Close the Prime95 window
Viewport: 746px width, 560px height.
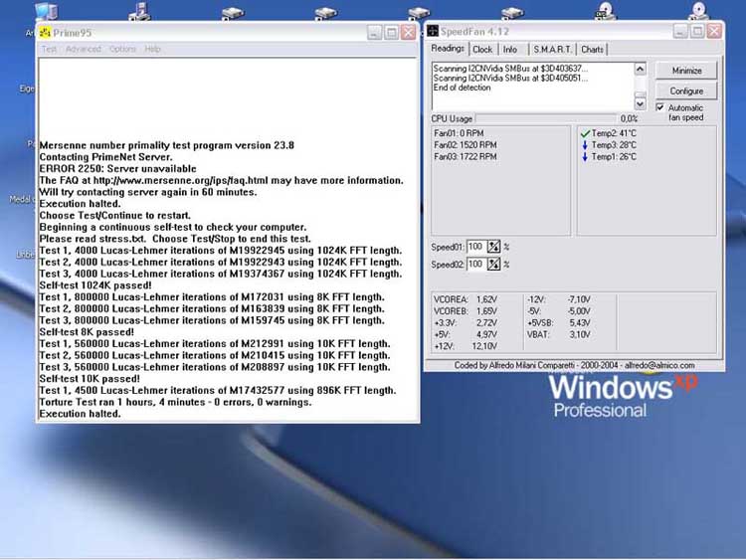(409, 33)
